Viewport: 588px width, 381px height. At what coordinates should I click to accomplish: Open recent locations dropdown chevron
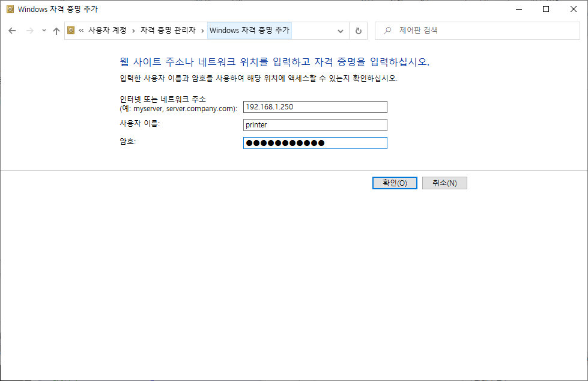pos(44,31)
